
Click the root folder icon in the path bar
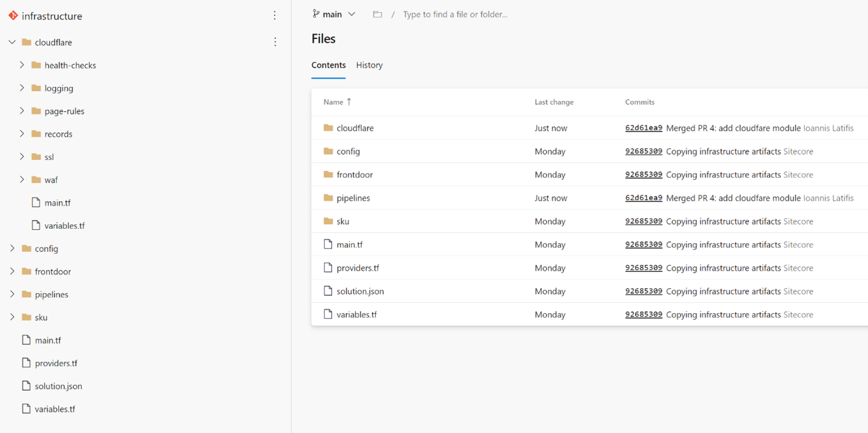(x=377, y=14)
